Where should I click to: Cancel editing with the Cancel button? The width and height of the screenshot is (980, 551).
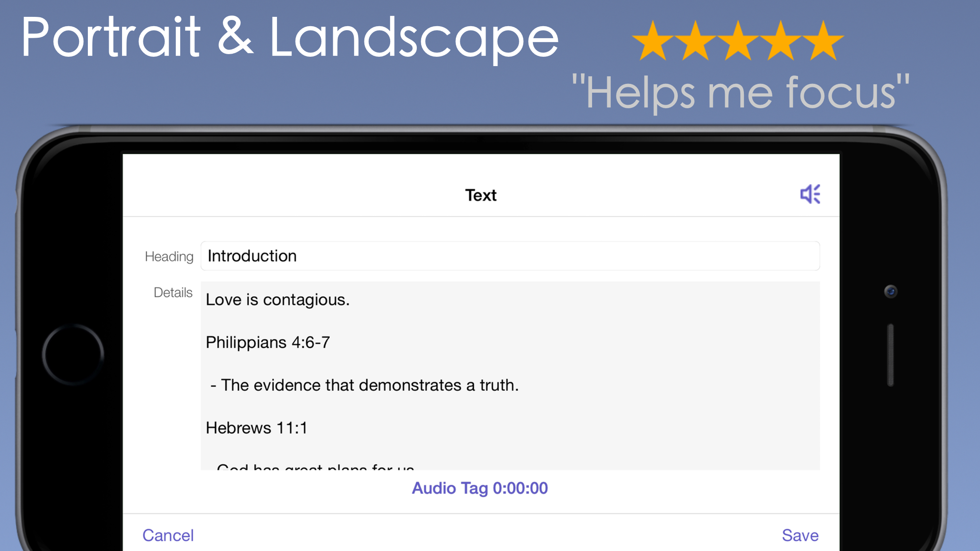(168, 535)
